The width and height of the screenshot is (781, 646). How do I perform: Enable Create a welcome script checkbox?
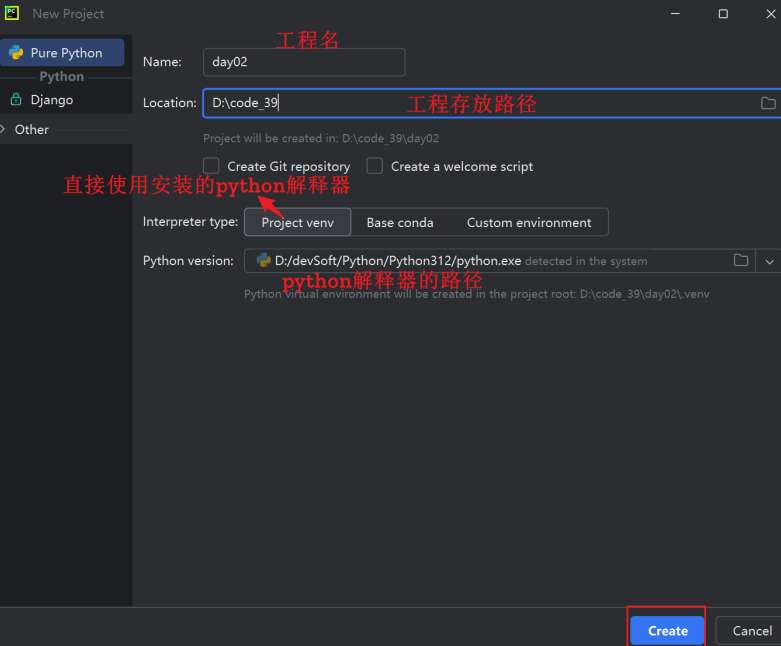click(375, 166)
